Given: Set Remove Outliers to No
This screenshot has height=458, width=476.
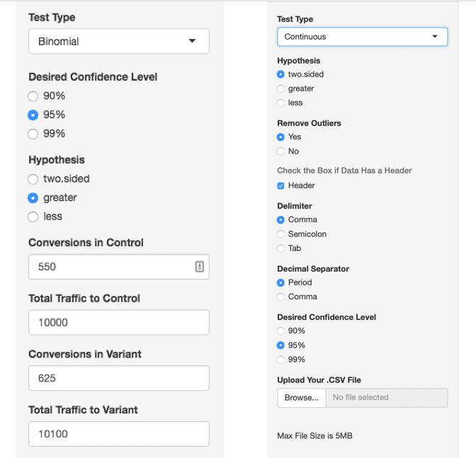Looking at the screenshot, I should [281, 151].
